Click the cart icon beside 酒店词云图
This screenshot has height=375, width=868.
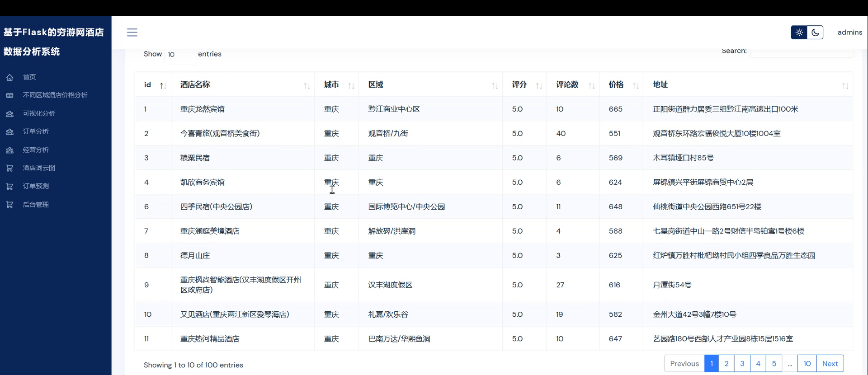tap(9, 168)
